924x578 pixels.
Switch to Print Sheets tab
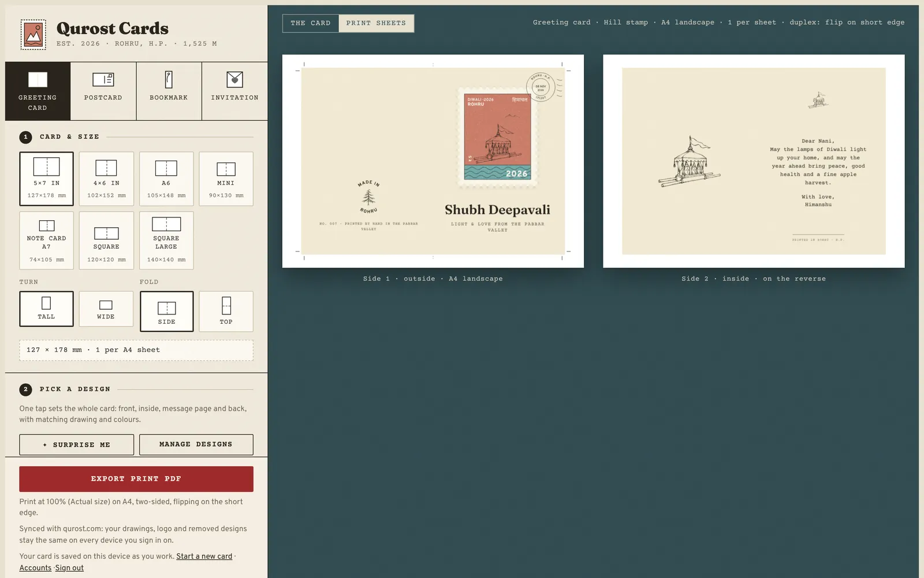click(376, 23)
